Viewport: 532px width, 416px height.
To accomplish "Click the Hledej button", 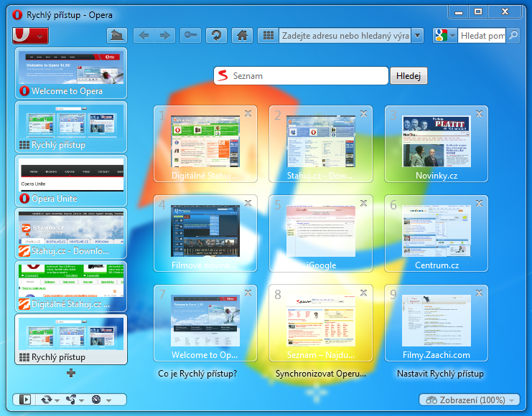I will point(409,75).
